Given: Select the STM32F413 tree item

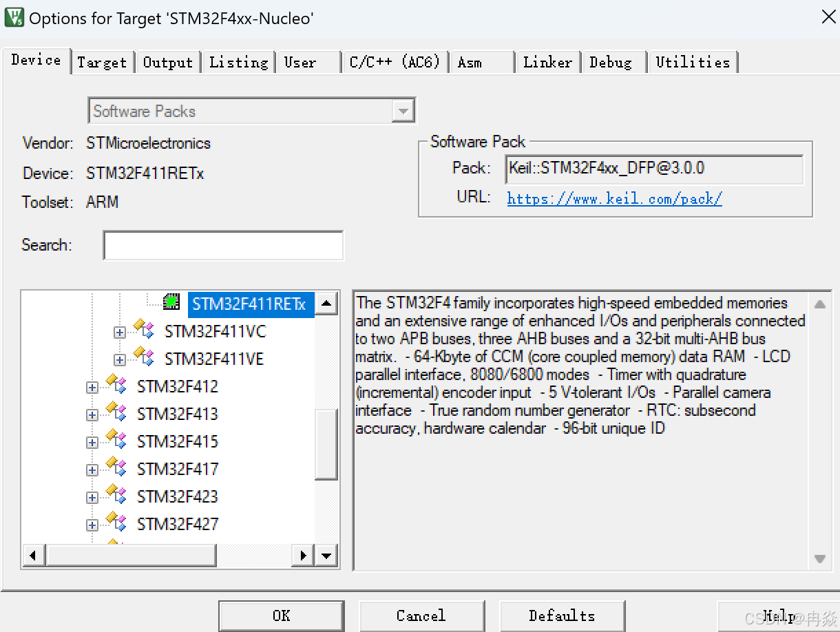Looking at the screenshot, I should point(178,414).
